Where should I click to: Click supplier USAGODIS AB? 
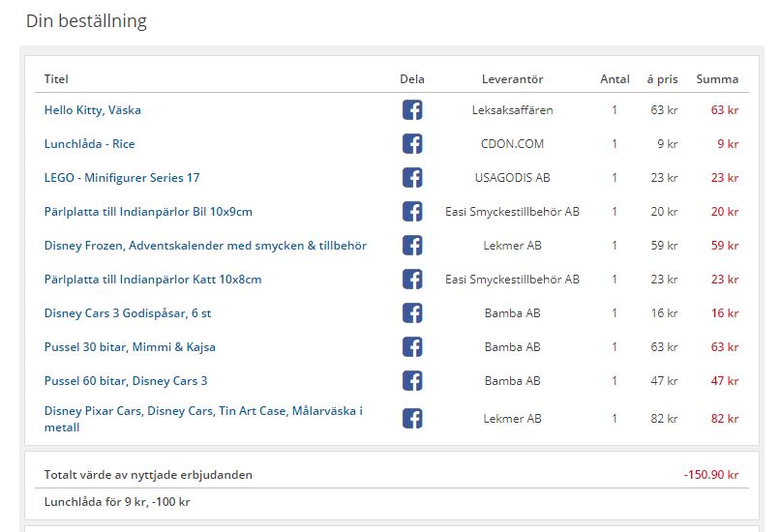513,178
